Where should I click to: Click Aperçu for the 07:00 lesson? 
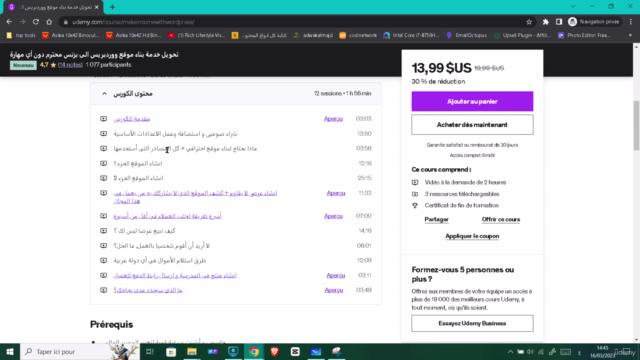pyautogui.click(x=333, y=216)
